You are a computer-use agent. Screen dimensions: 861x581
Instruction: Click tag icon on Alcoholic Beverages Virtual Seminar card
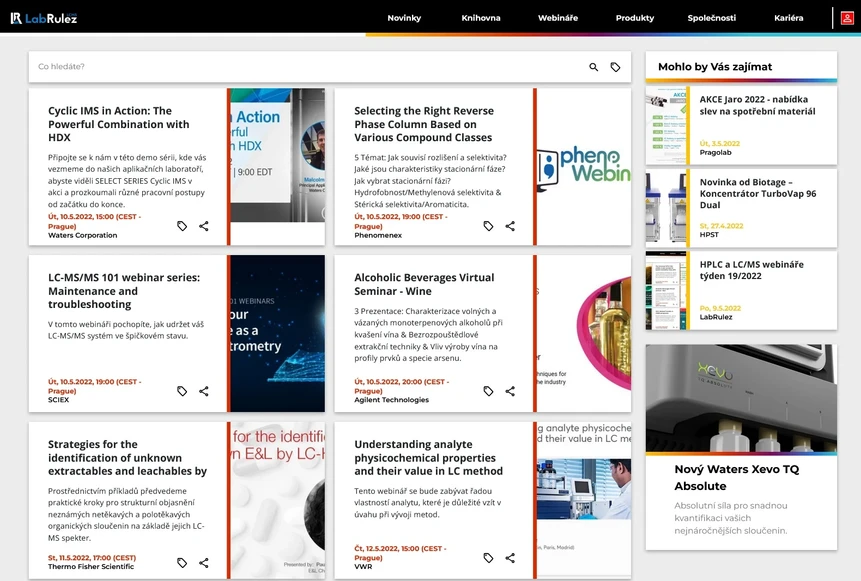click(x=488, y=391)
